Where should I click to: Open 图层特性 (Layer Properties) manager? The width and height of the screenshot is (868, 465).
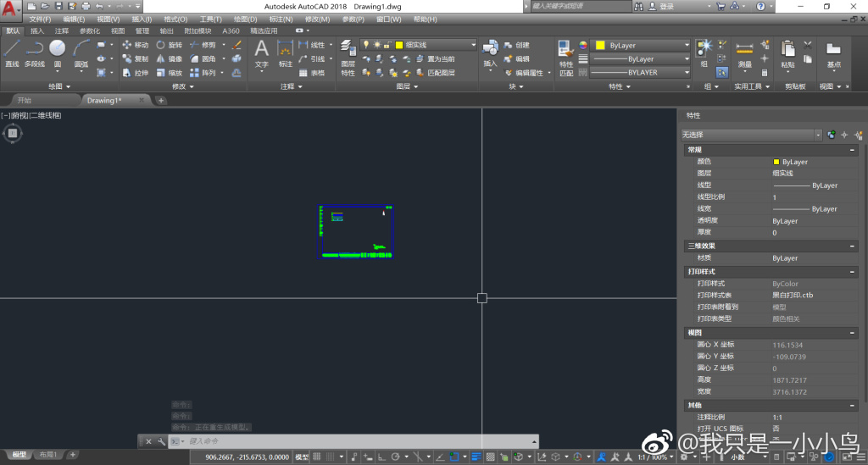(x=348, y=58)
